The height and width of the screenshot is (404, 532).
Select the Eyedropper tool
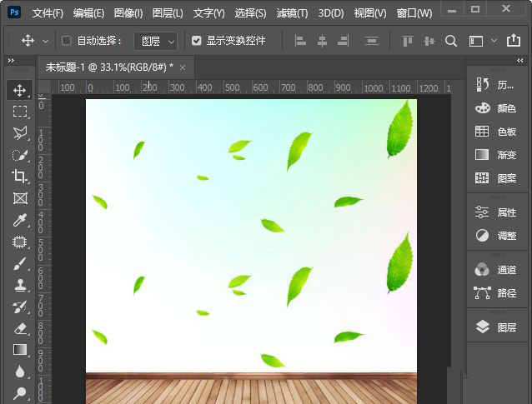[20, 220]
